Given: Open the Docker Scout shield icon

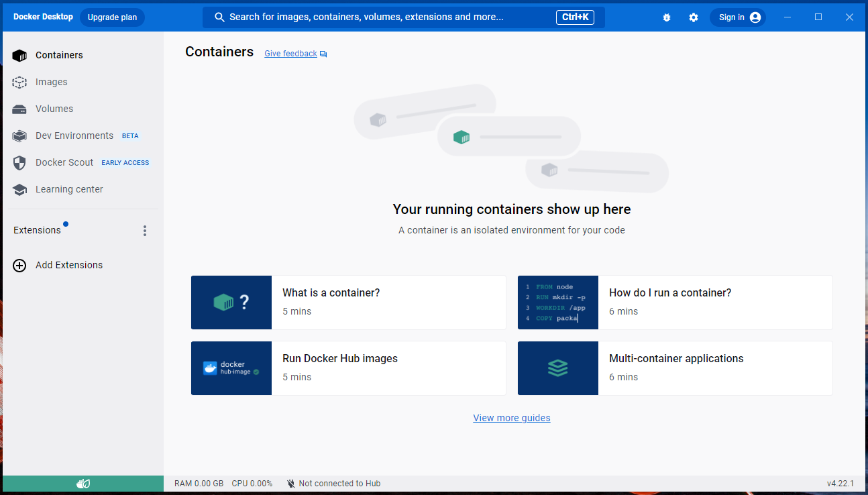Looking at the screenshot, I should (19, 162).
